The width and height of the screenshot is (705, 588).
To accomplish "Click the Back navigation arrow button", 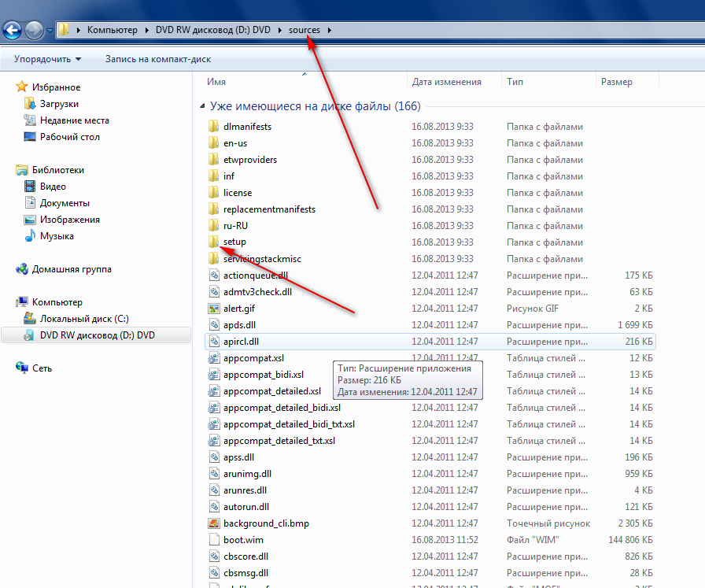I will click(x=13, y=30).
